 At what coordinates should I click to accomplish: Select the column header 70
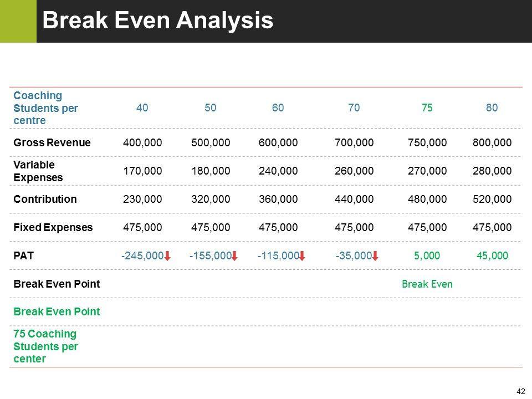(x=354, y=108)
